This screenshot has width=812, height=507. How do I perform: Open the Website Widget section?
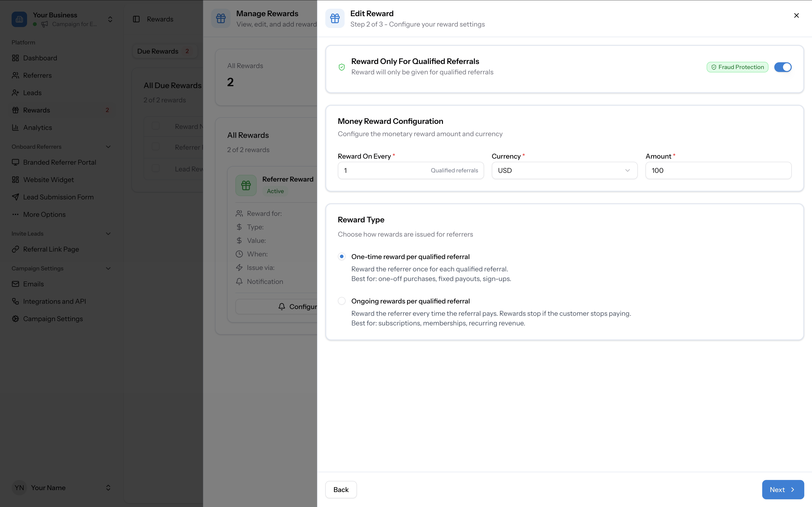[x=49, y=179]
